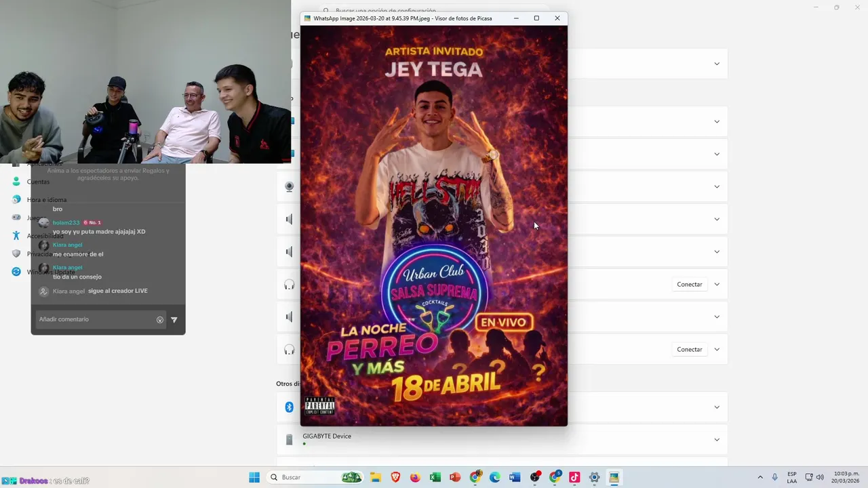Click the Cuentas person icon
Screen dimensions: 868x488
tap(16, 182)
